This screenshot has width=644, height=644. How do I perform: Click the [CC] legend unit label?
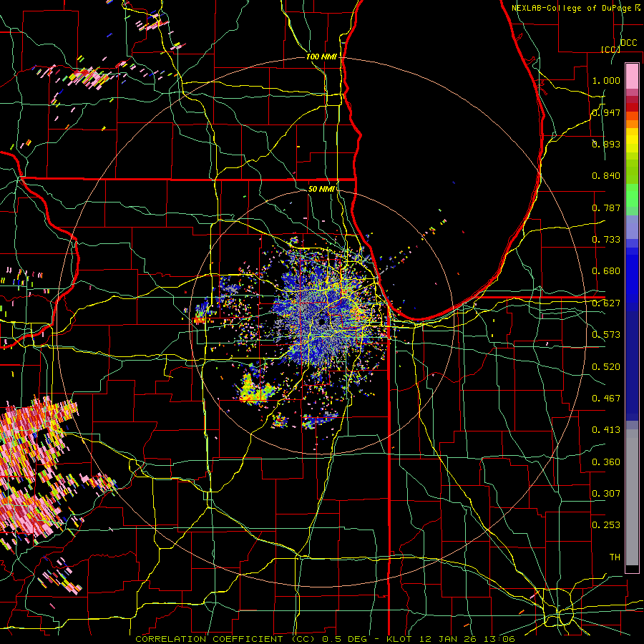point(610,49)
